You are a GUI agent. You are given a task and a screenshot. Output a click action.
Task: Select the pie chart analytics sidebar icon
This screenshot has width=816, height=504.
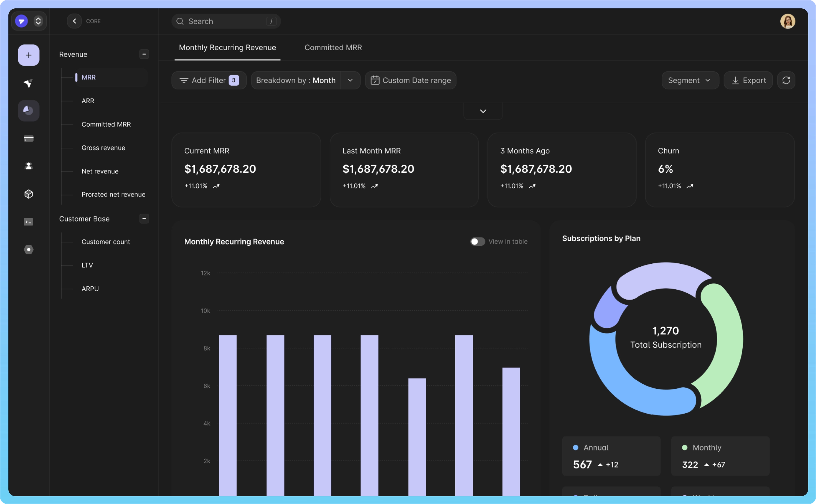point(28,110)
